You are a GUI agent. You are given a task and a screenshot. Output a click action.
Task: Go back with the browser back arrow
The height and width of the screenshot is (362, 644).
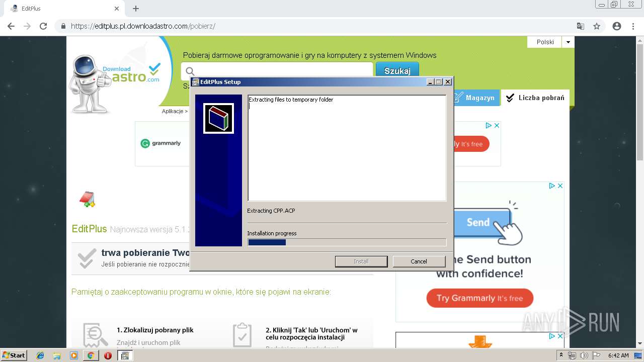click(x=11, y=26)
